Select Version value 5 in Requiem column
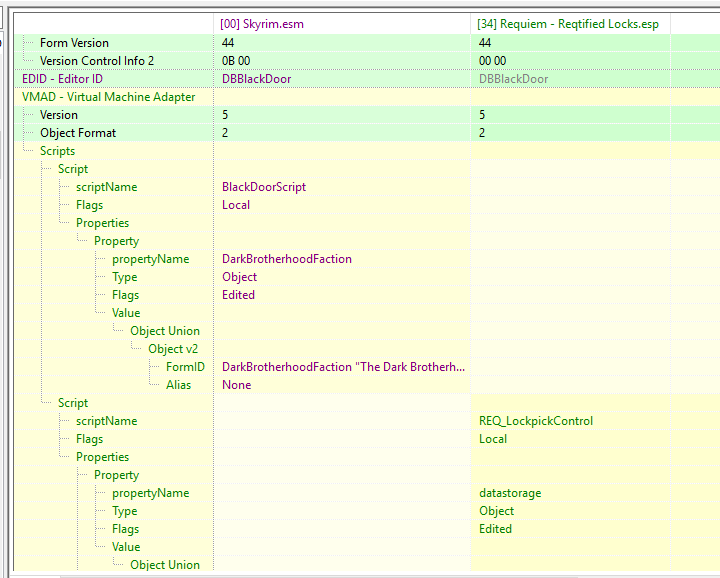 [482, 115]
